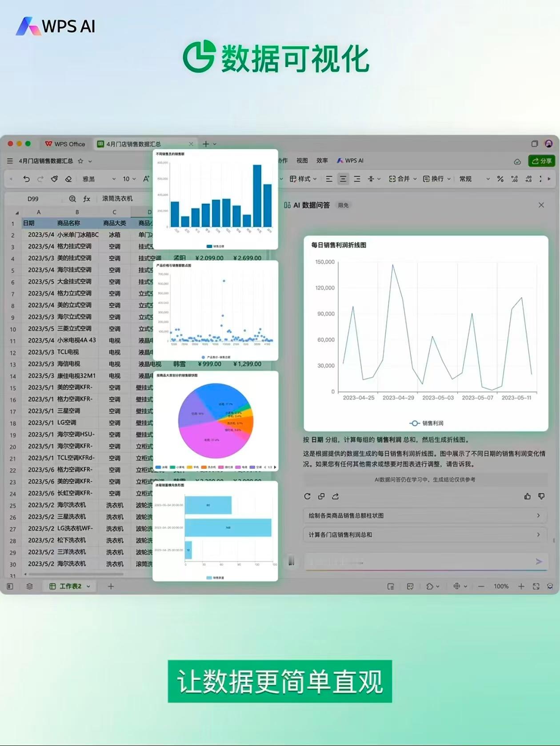
Task: Open the hamburger main menu
Action: (x=10, y=161)
